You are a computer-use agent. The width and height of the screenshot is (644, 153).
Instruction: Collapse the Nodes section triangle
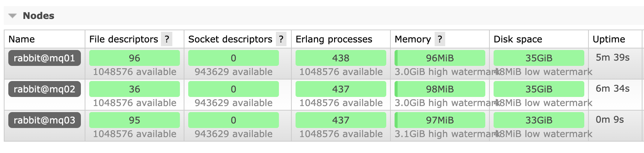(13, 16)
